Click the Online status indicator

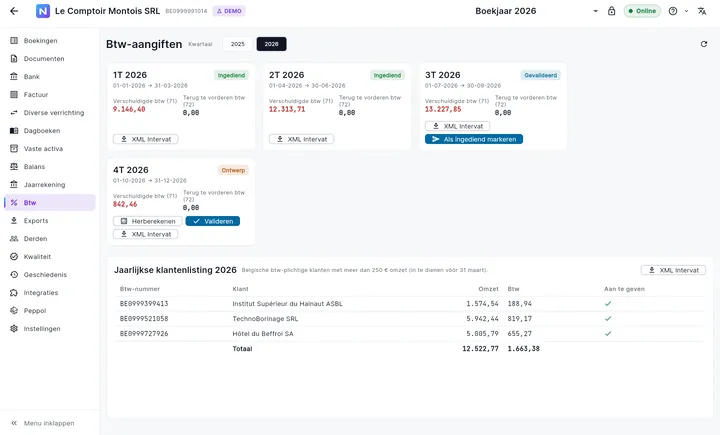pos(642,11)
